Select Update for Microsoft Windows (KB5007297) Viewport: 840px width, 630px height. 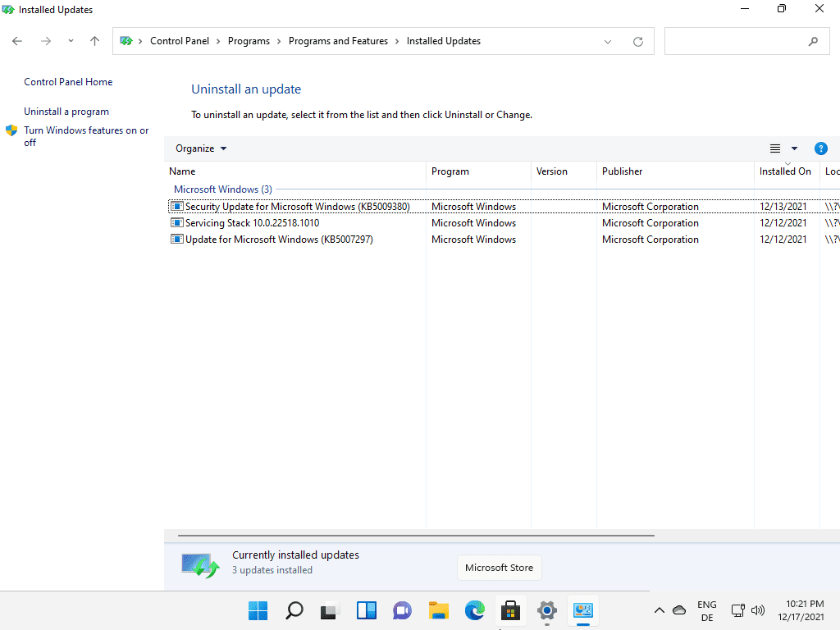279,239
